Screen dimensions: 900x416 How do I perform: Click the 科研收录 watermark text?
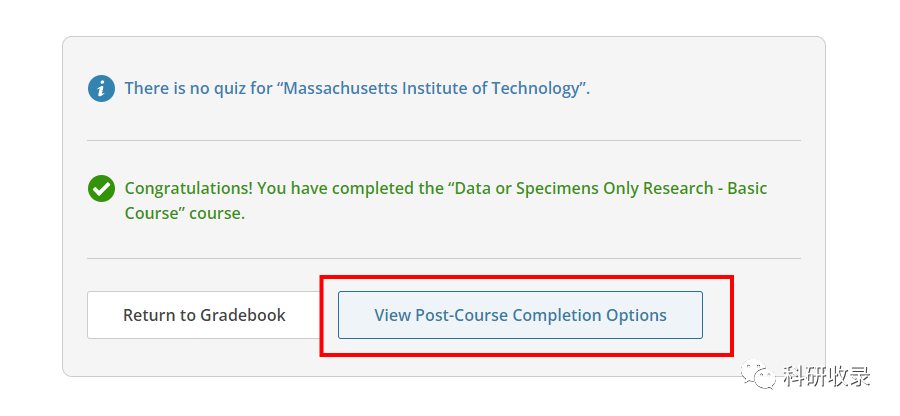pos(826,376)
